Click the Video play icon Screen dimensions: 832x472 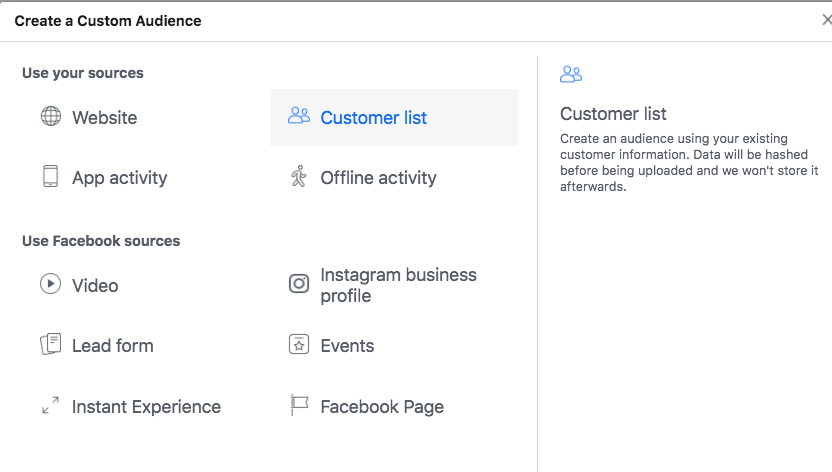pyautogui.click(x=50, y=284)
